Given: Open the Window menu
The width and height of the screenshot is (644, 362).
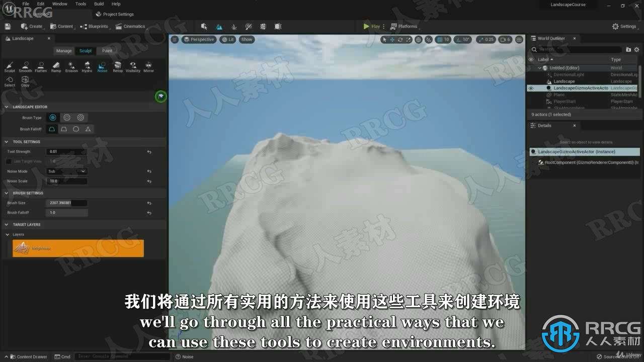Looking at the screenshot, I should point(59,4).
